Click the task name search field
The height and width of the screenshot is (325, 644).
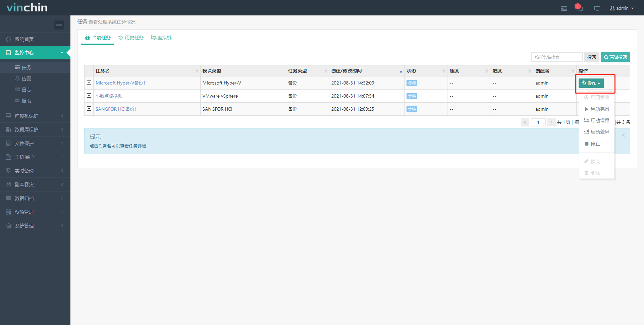(556, 57)
